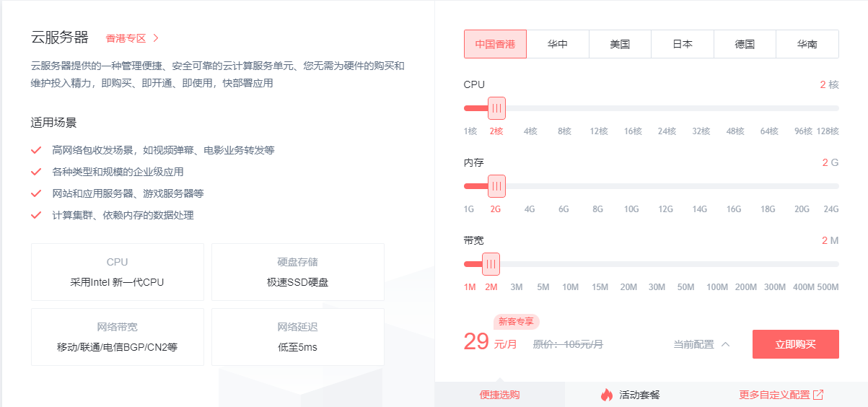The image size is (868, 407).
Task: Pick 100M on the bandwidth scale
Action: tap(717, 287)
